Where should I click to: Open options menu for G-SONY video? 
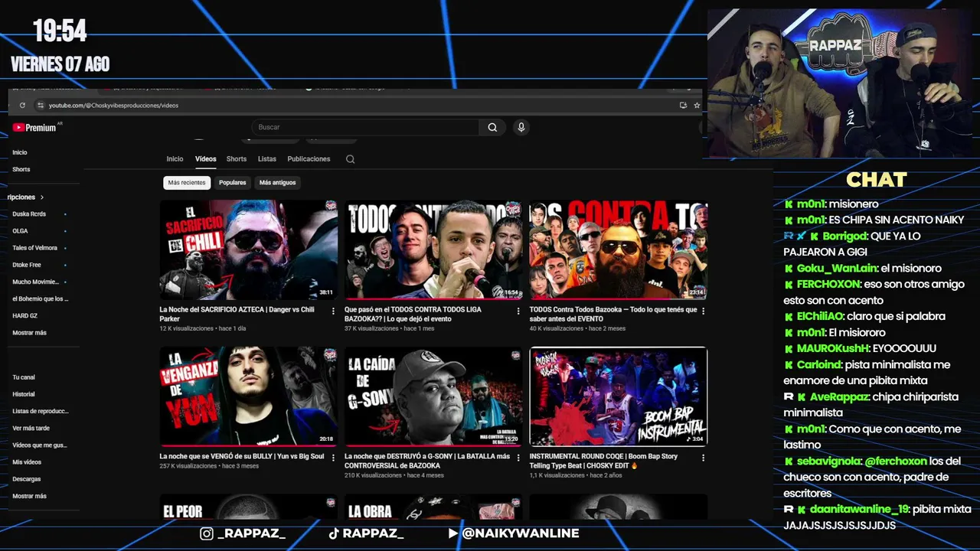518,458
